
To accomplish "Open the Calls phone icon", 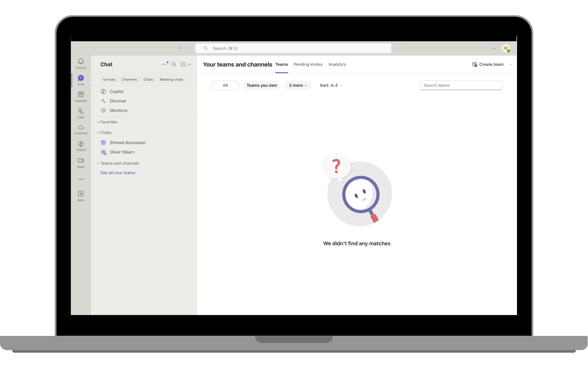I will 81,113.
